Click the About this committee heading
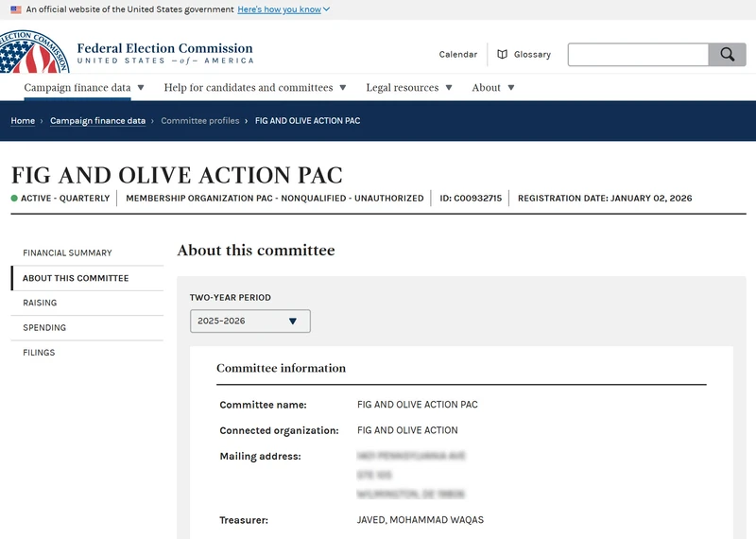 [256, 250]
